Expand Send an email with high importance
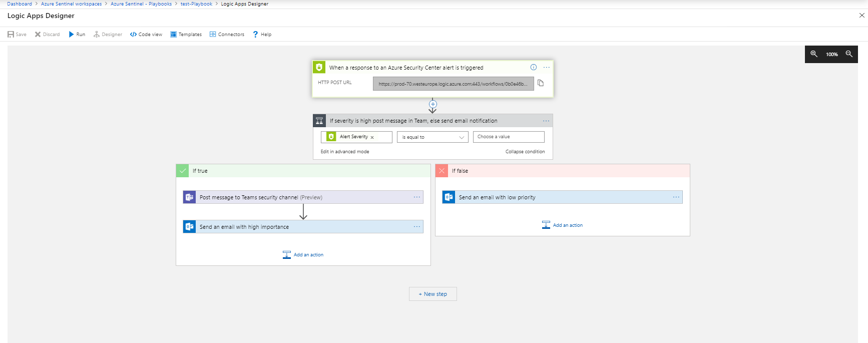 [303, 227]
